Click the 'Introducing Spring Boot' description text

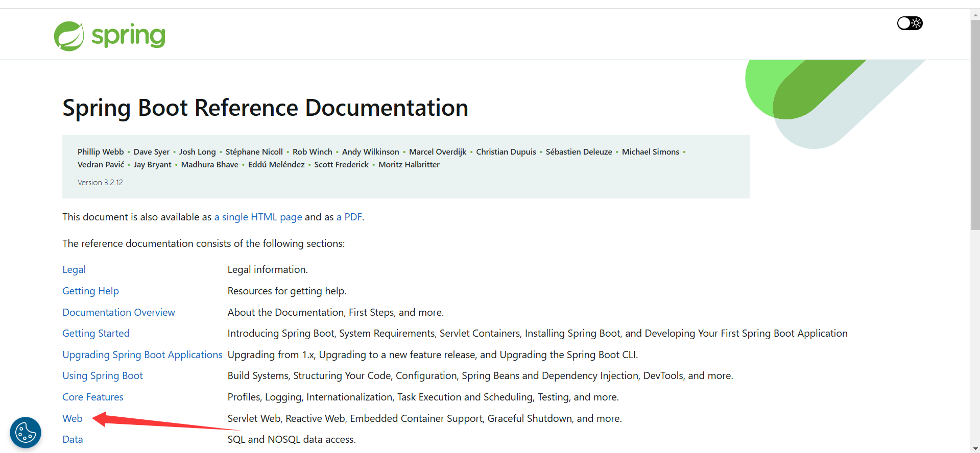tap(538, 333)
